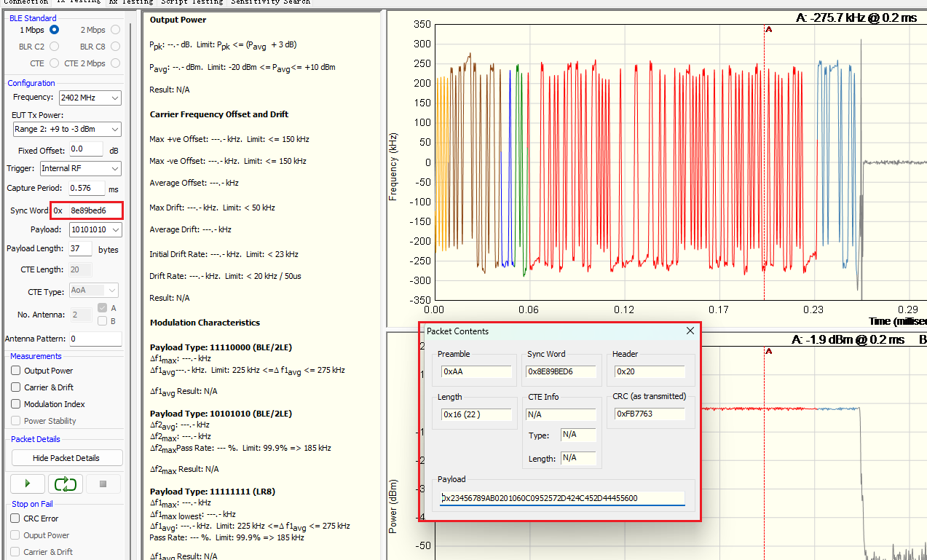Open the EUT Tx Power range dropdown
This screenshot has width=927, height=560.
[66, 129]
